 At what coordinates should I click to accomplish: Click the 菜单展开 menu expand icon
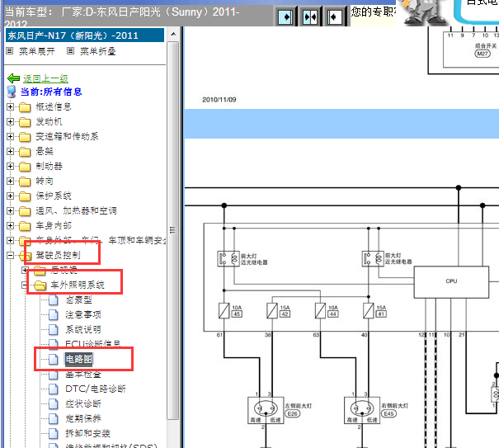[x=10, y=50]
